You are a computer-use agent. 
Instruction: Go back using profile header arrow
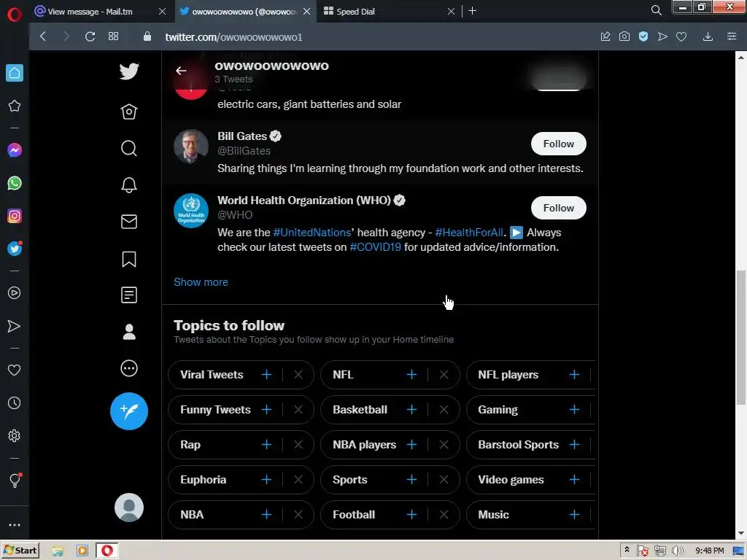181,71
